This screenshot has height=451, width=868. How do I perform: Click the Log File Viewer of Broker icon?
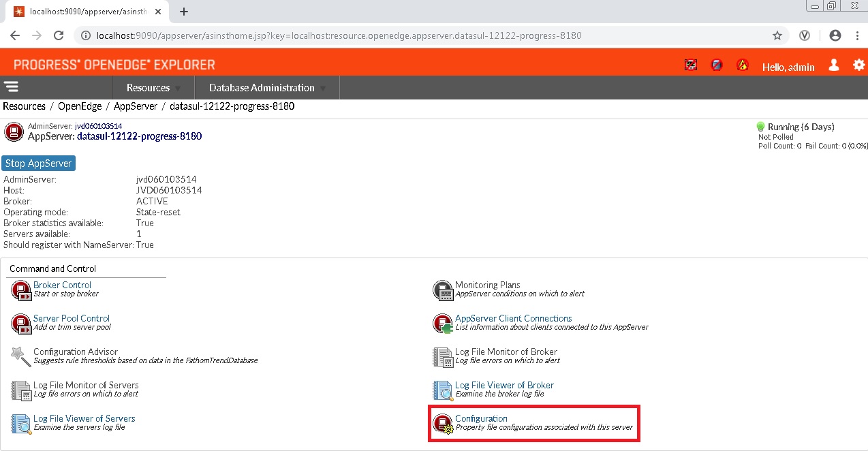[x=443, y=390]
